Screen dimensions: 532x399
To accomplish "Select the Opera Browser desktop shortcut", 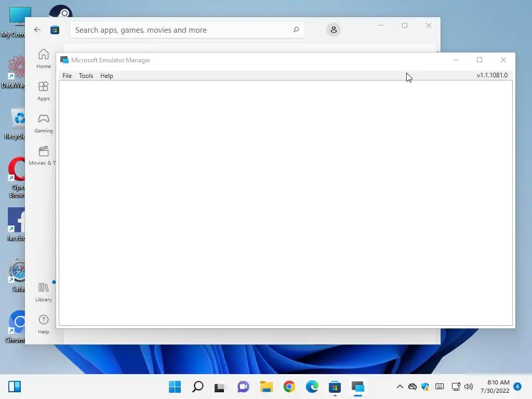I will (16, 178).
